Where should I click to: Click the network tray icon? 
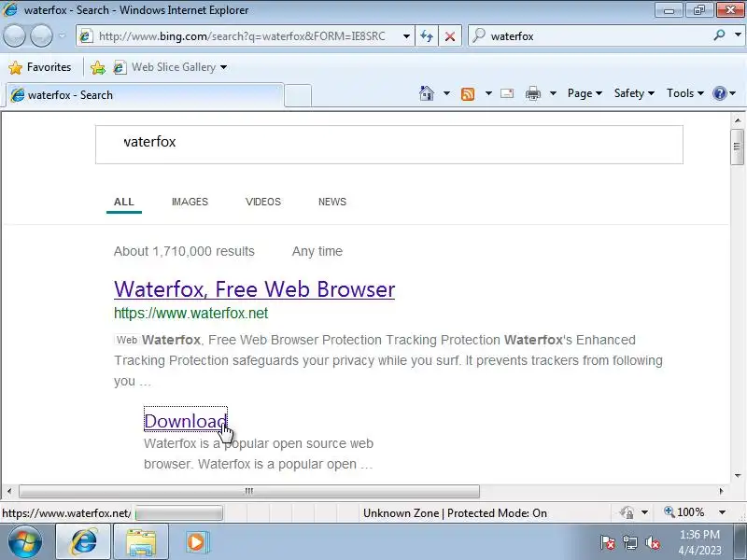tap(629, 542)
